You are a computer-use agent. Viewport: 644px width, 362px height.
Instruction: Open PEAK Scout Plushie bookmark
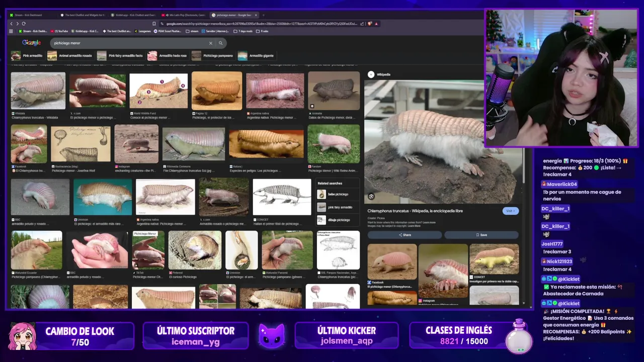[x=168, y=31]
